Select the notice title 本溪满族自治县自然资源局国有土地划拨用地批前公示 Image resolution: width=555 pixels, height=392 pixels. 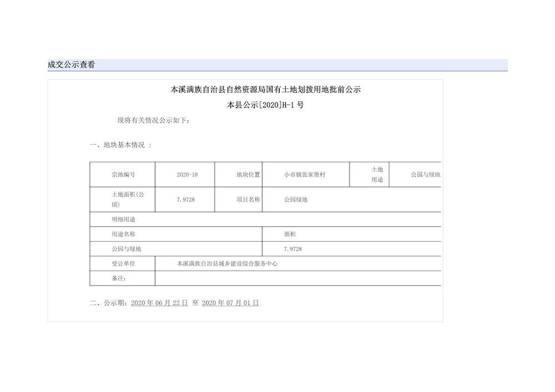(x=265, y=89)
